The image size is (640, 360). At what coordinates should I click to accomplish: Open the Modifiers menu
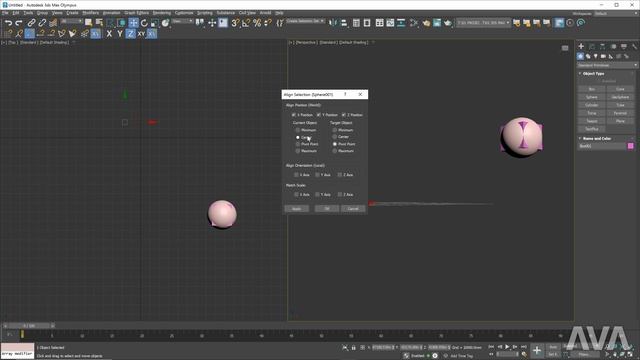tap(90, 13)
